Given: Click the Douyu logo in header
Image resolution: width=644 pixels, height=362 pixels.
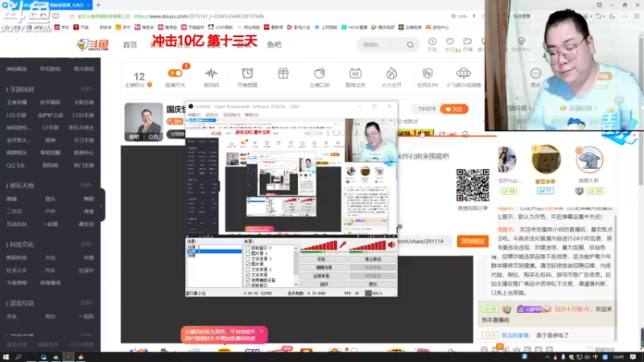Looking at the screenshot, I should tap(93, 45).
